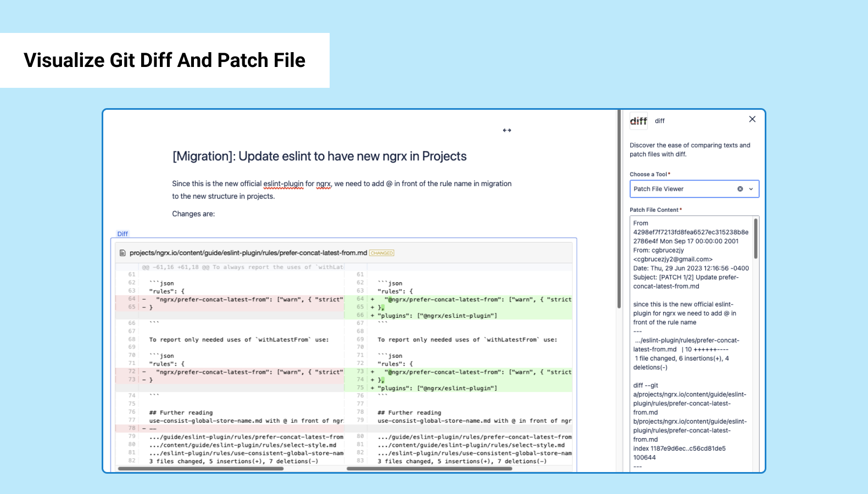Viewport: 868px width, 494px height.
Task: Click the page width expand arrows icon
Action: point(507,130)
